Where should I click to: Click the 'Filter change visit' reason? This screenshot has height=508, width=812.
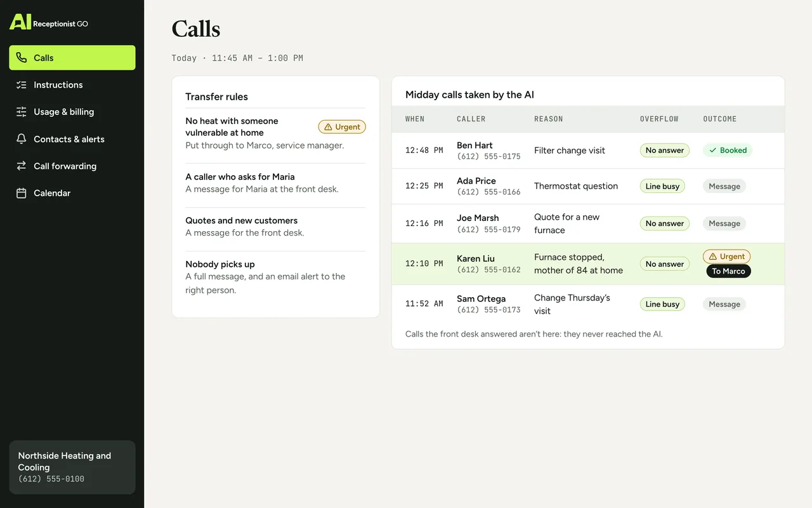tap(570, 150)
